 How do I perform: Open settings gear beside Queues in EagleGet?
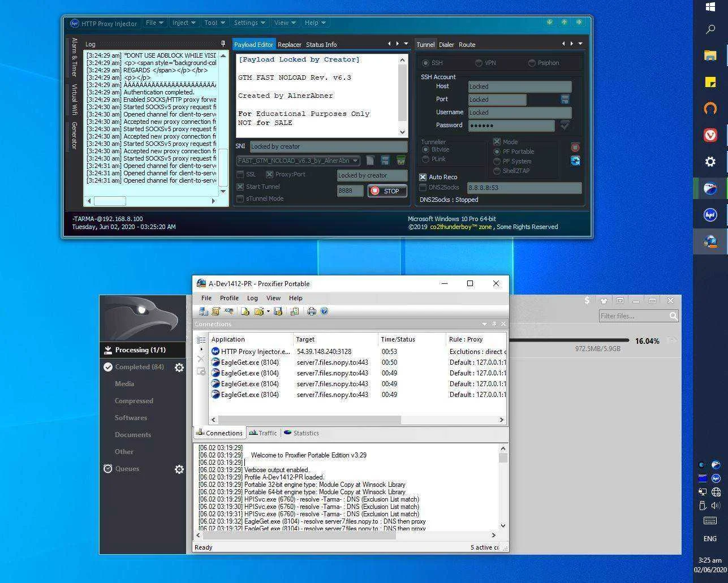pyautogui.click(x=179, y=469)
